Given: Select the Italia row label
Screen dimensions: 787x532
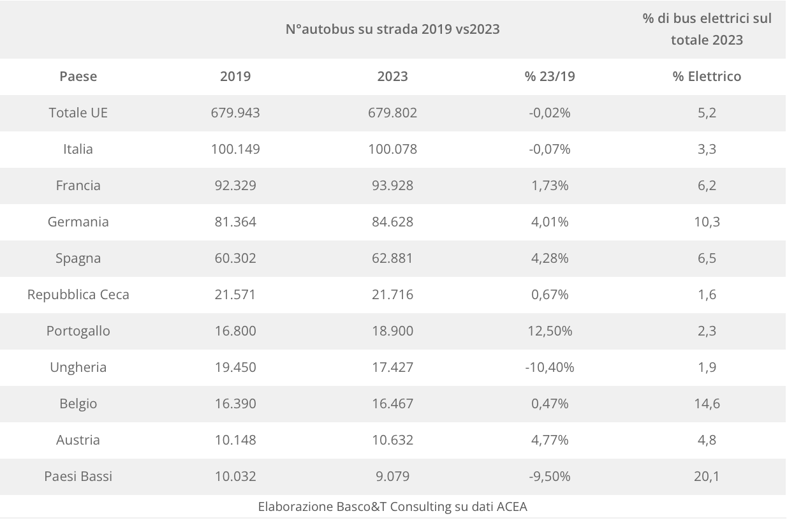Looking at the screenshot, I should tap(78, 149).
